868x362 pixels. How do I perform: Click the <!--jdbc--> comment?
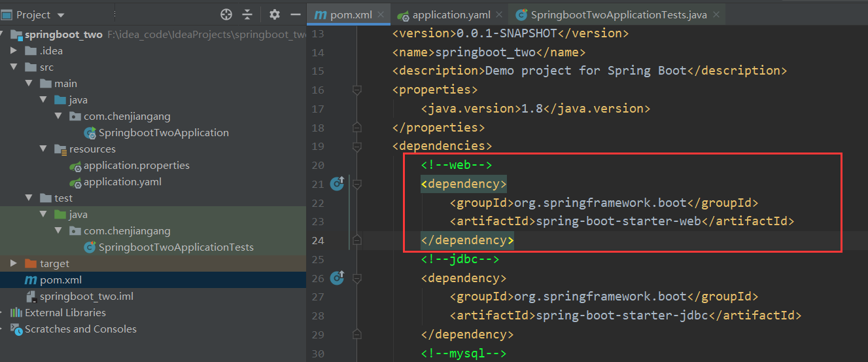[460, 259]
